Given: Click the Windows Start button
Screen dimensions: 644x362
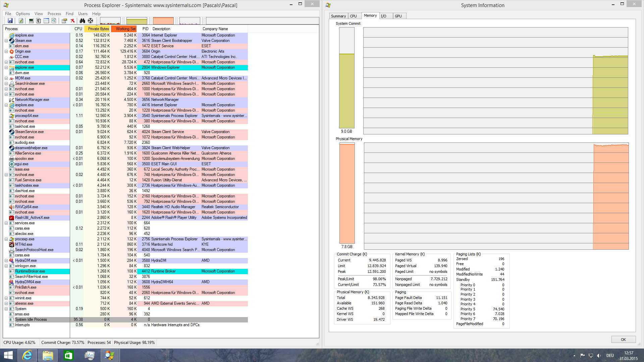Looking at the screenshot, I should pos(8,355).
